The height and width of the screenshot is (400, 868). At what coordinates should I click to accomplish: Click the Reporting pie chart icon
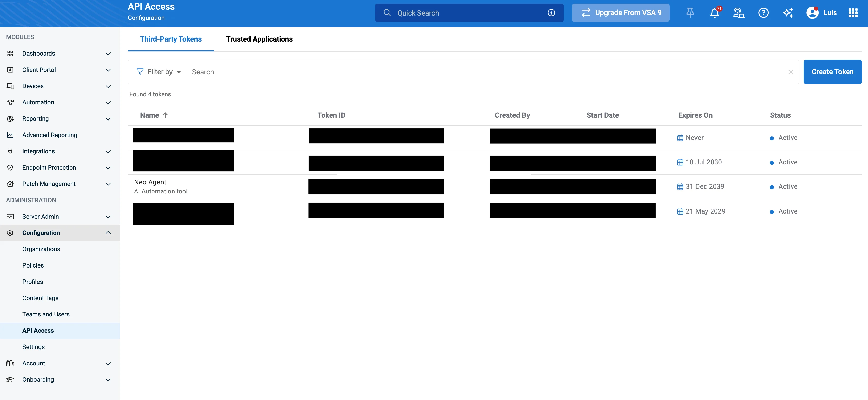[x=10, y=119]
